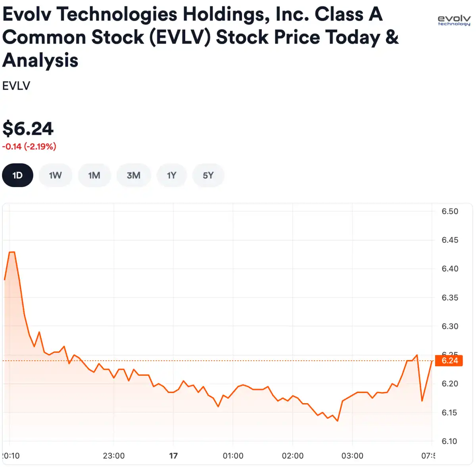Click the 6.35 price axis label
476x467 pixels.
(450, 297)
